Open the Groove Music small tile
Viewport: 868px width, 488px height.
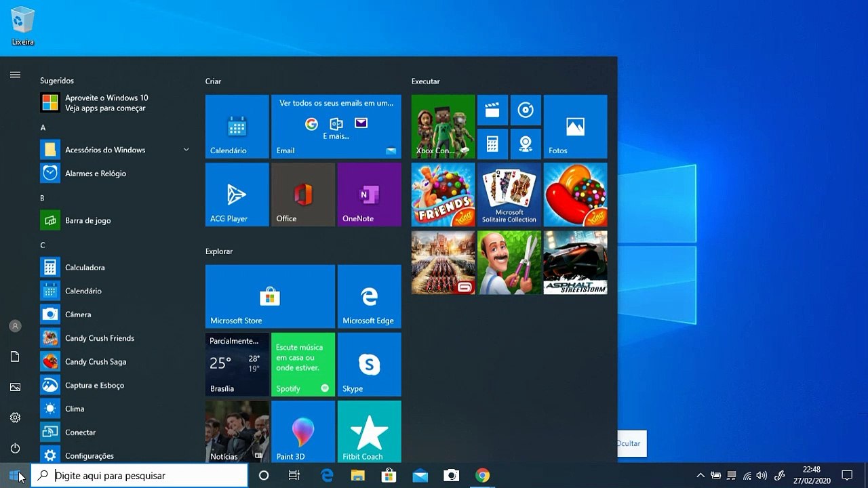(x=526, y=110)
